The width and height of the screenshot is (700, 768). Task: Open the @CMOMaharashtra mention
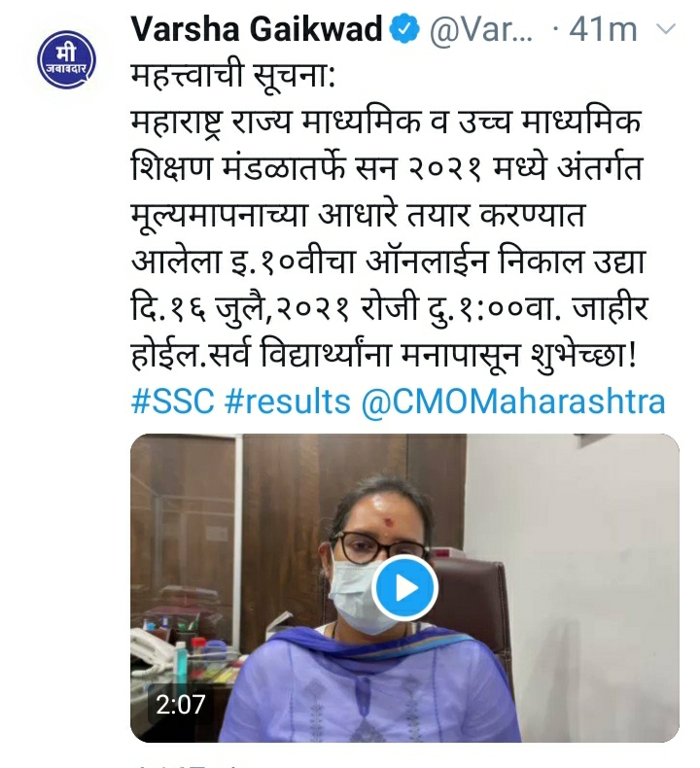coord(513,402)
